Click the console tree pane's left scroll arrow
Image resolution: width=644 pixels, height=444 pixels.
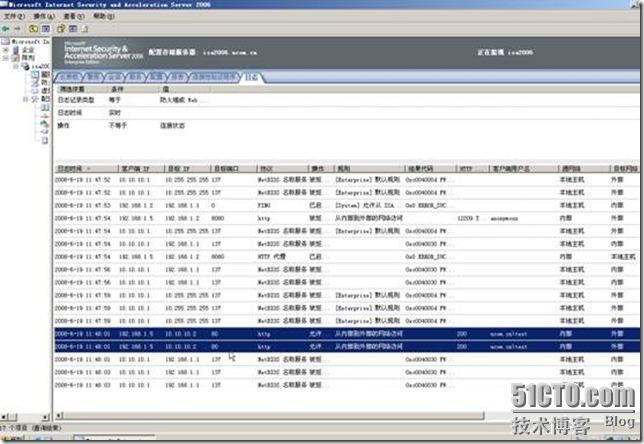[x=4, y=417]
